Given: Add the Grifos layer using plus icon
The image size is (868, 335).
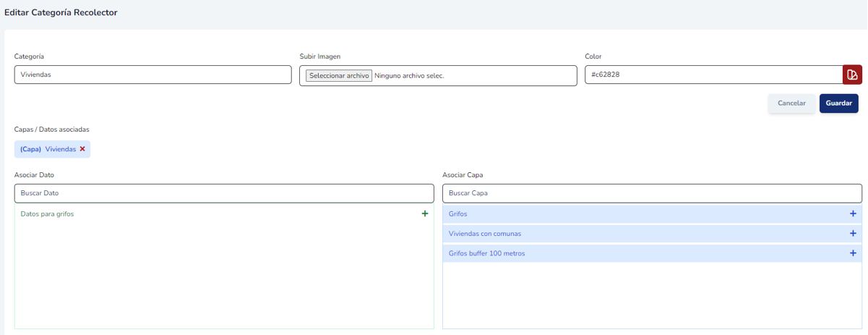Looking at the screenshot, I should pyautogui.click(x=853, y=213).
